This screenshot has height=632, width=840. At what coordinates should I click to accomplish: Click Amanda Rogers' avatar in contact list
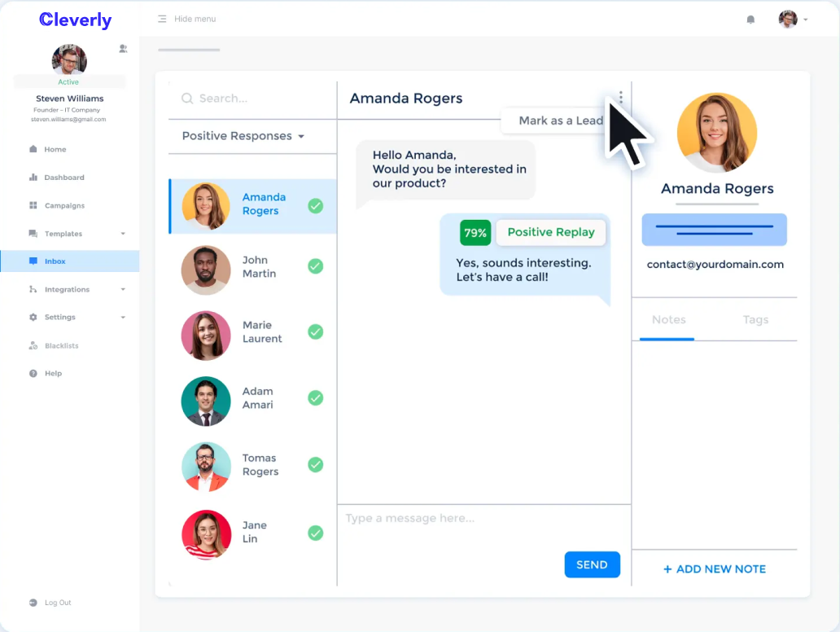click(206, 206)
